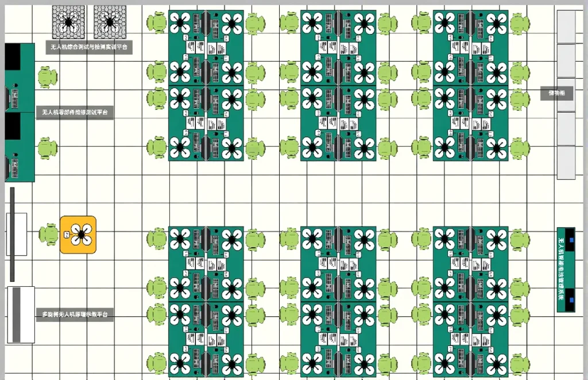Select the left hexagon-mesh drone test cage
Screen dimensions: 588x380
coord(68,22)
